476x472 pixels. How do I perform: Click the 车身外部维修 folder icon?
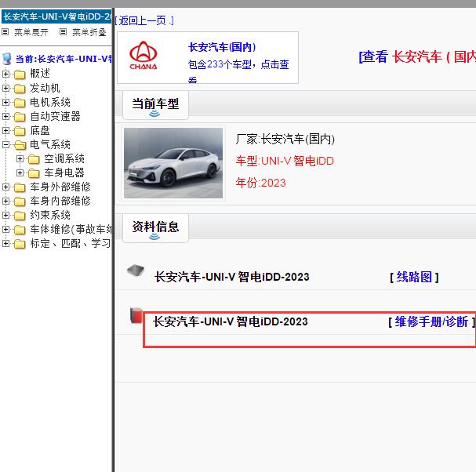(20, 187)
